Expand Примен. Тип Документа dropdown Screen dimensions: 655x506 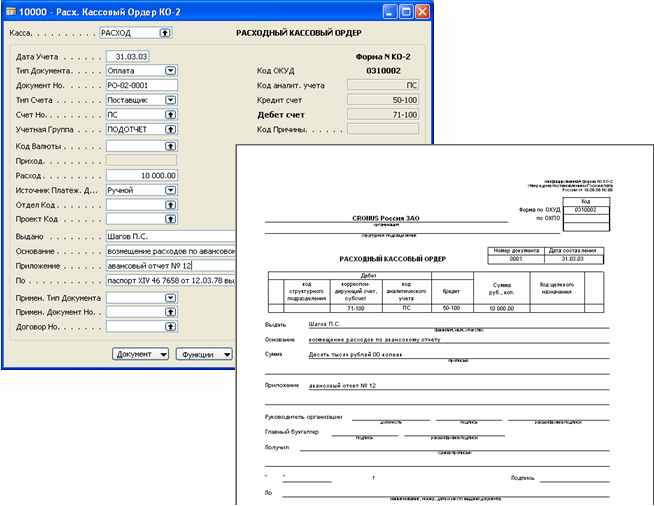coord(170,297)
